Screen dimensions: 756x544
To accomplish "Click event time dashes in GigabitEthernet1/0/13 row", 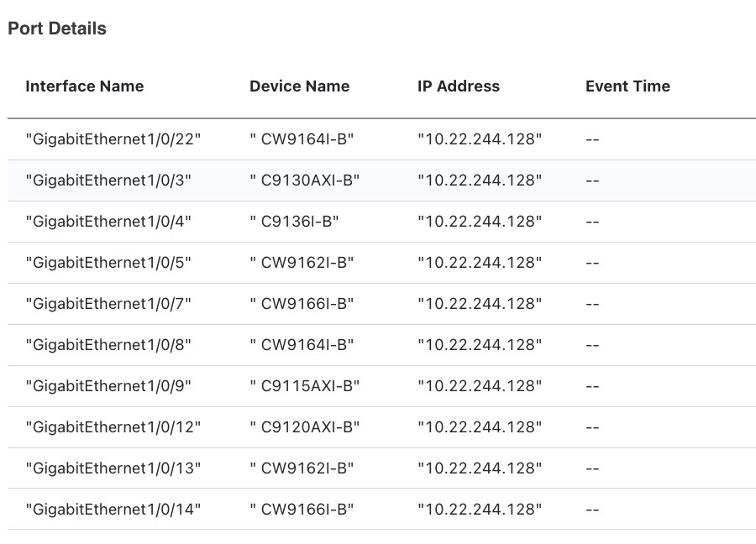I will point(592,469).
